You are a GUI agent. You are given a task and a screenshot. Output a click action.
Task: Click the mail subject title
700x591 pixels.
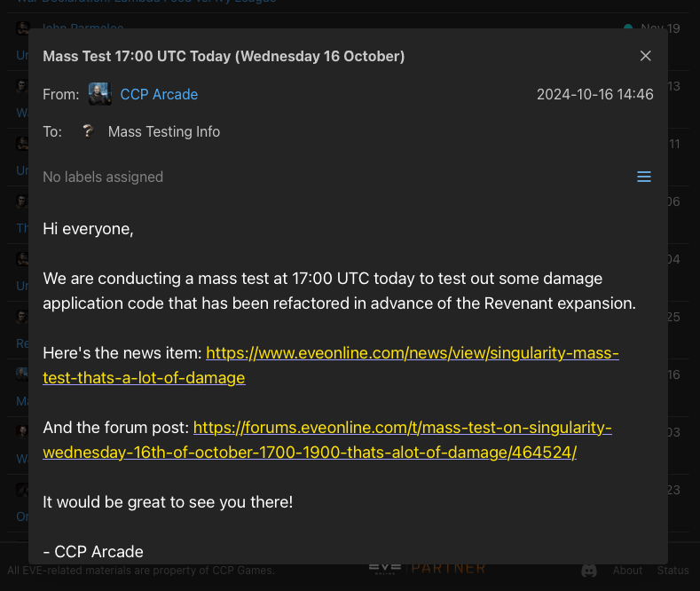pos(224,56)
